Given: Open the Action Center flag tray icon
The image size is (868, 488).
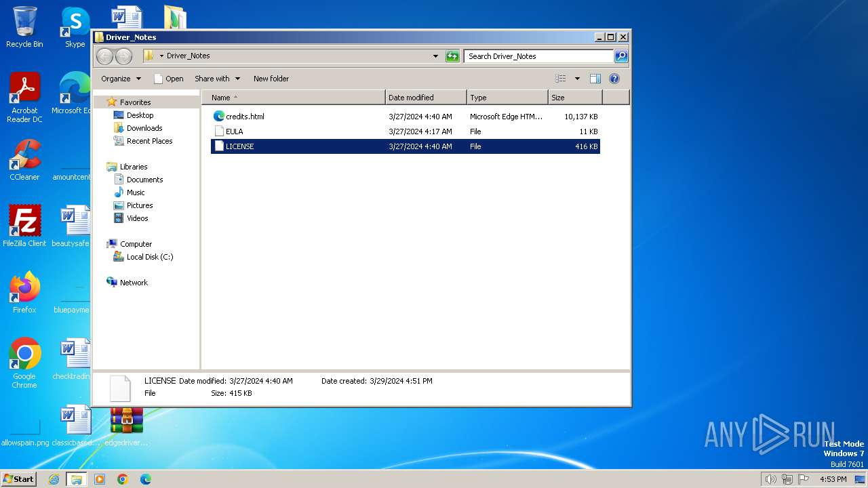Looking at the screenshot, I should coord(804,479).
